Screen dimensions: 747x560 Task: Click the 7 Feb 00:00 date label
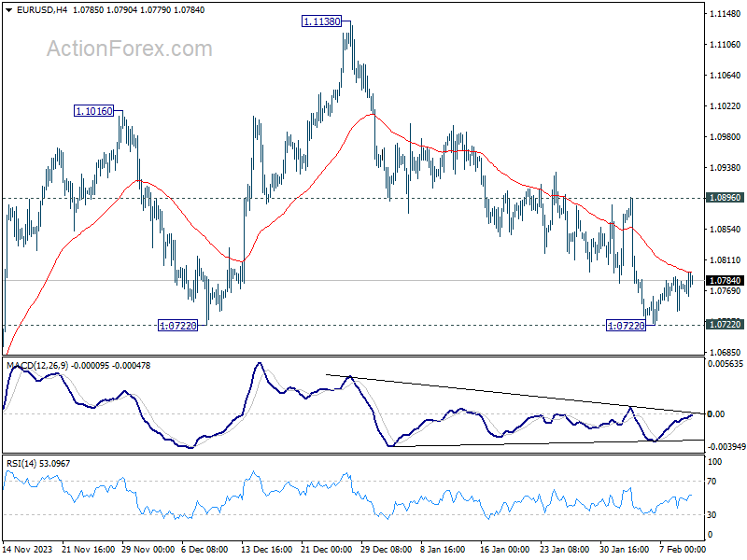coord(683,549)
